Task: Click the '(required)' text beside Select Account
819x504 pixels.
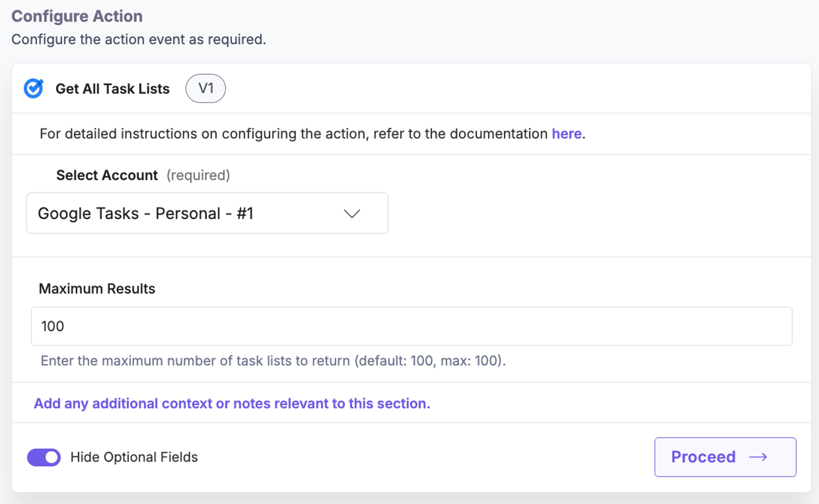Action: click(x=198, y=175)
